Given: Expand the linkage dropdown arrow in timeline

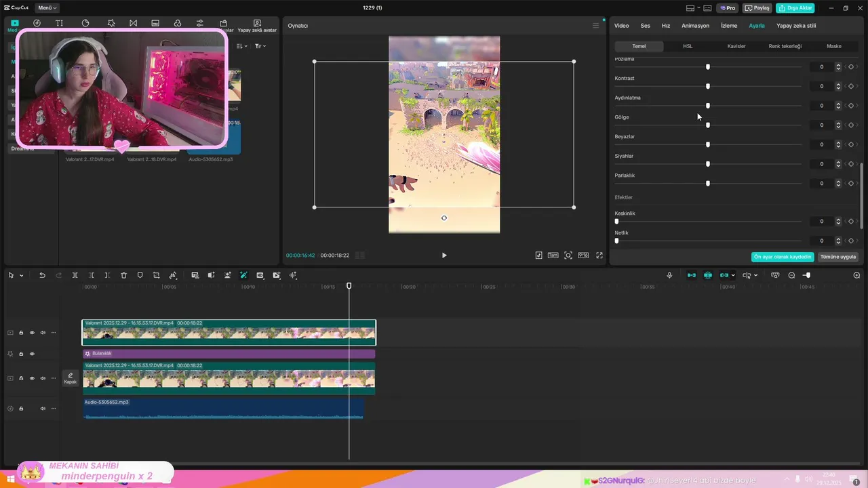Looking at the screenshot, I should pos(733,276).
